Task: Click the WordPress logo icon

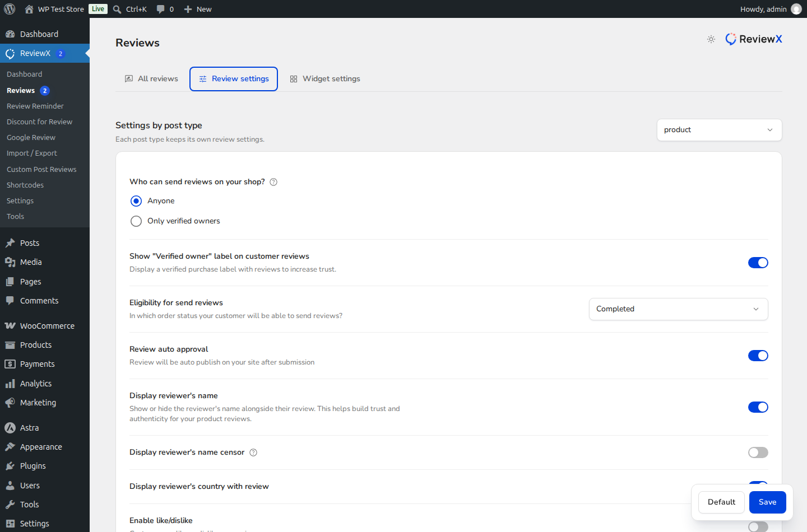Action: [10, 9]
